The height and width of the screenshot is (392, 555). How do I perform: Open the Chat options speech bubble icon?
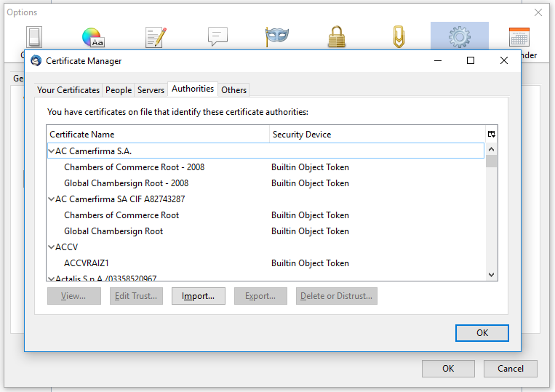(x=217, y=36)
